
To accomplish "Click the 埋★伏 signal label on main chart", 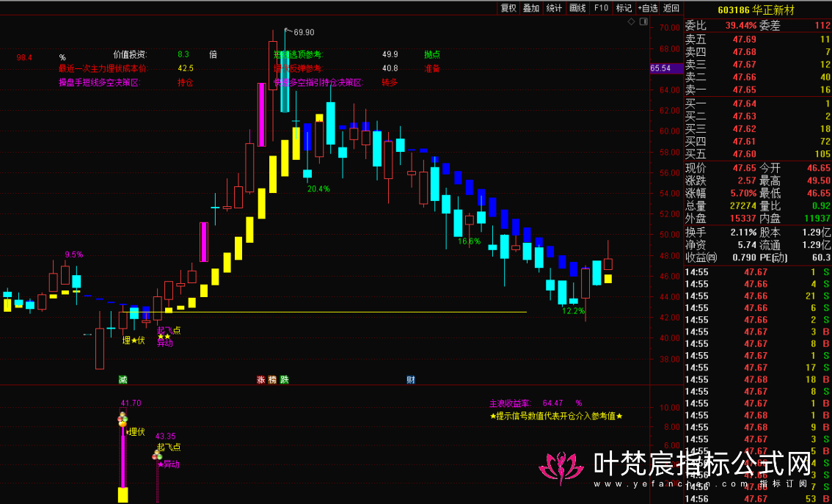I will [x=134, y=340].
